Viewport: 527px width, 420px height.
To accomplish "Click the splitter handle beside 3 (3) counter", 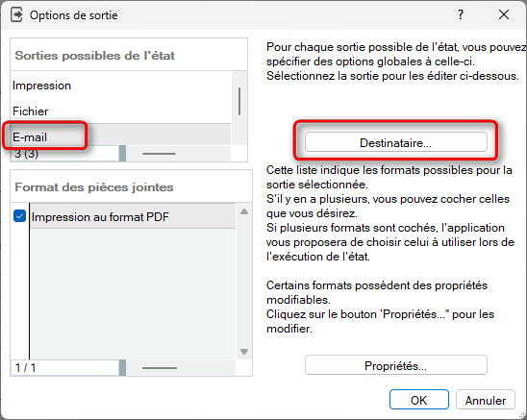I will (122, 154).
